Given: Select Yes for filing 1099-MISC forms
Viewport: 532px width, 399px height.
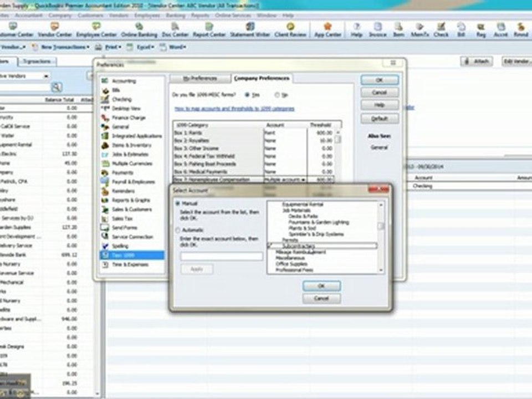Looking at the screenshot, I should pos(247,95).
